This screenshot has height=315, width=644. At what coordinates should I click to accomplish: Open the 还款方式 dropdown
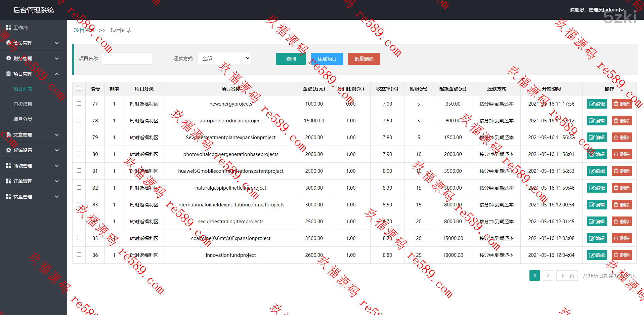coord(224,58)
